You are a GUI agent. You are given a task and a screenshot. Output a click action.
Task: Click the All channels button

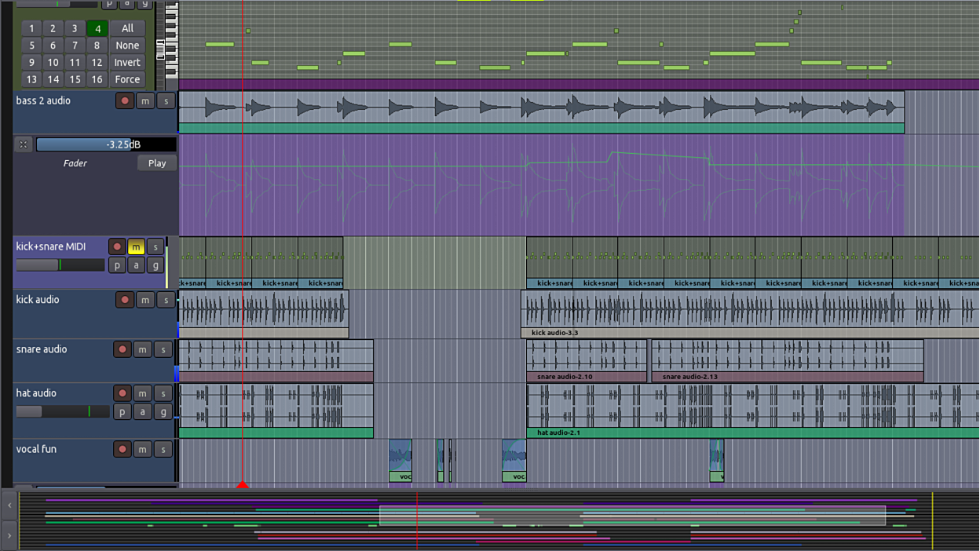pos(127,28)
